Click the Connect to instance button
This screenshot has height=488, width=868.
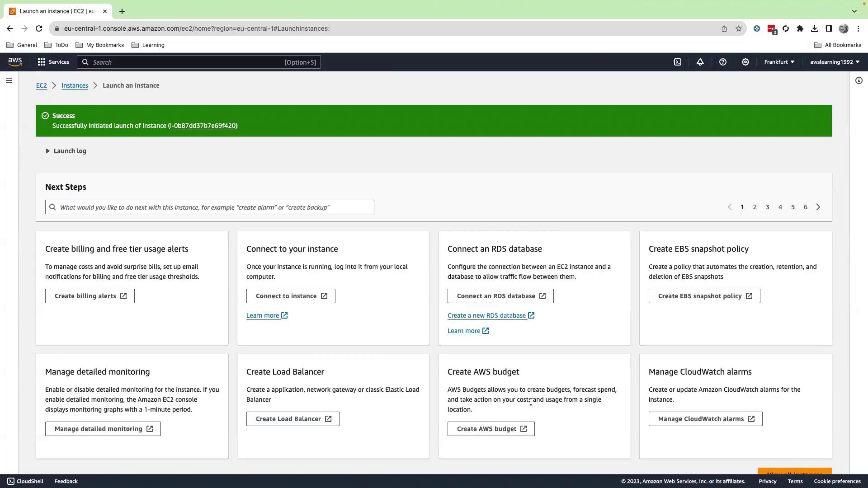[x=291, y=296]
